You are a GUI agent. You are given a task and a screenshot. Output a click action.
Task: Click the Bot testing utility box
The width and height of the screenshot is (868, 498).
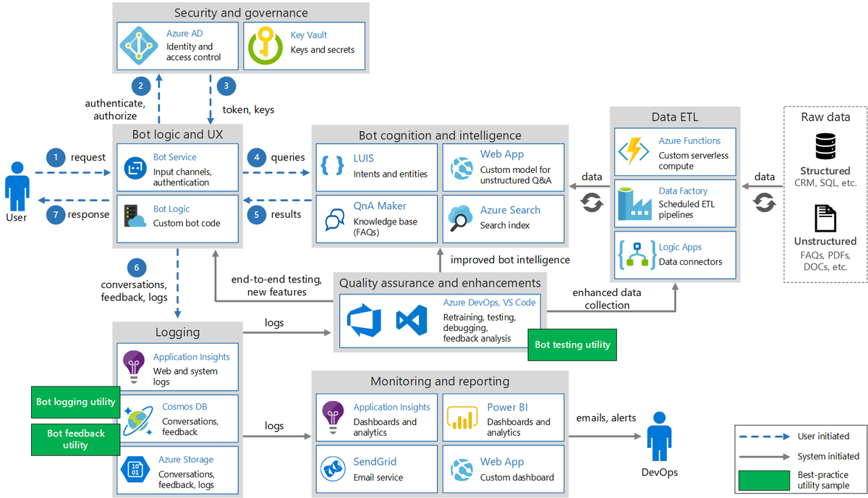pyautogui.click(x=573, y=345)
